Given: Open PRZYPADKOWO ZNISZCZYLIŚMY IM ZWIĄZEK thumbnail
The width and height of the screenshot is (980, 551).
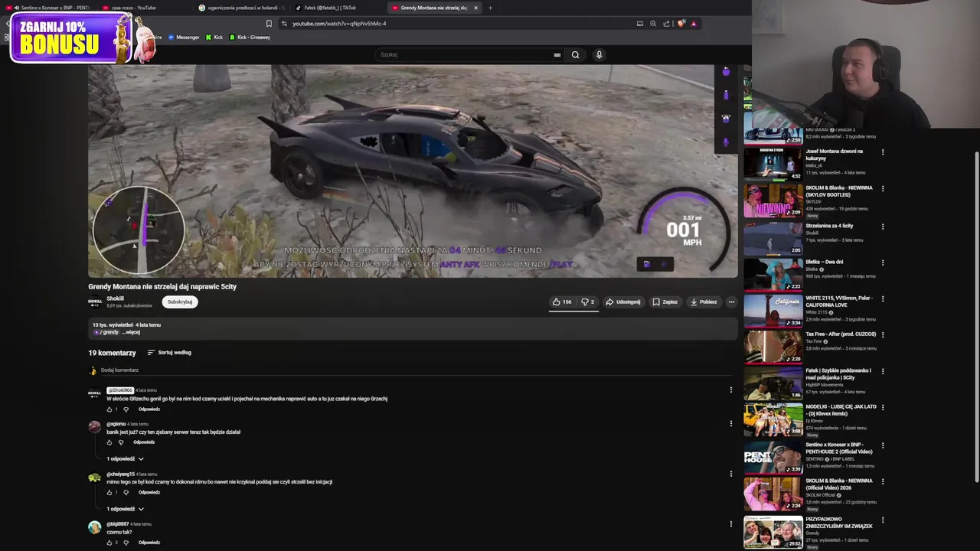Looking at the screenshot, I should pyautogui.click(x=773, y=532).
